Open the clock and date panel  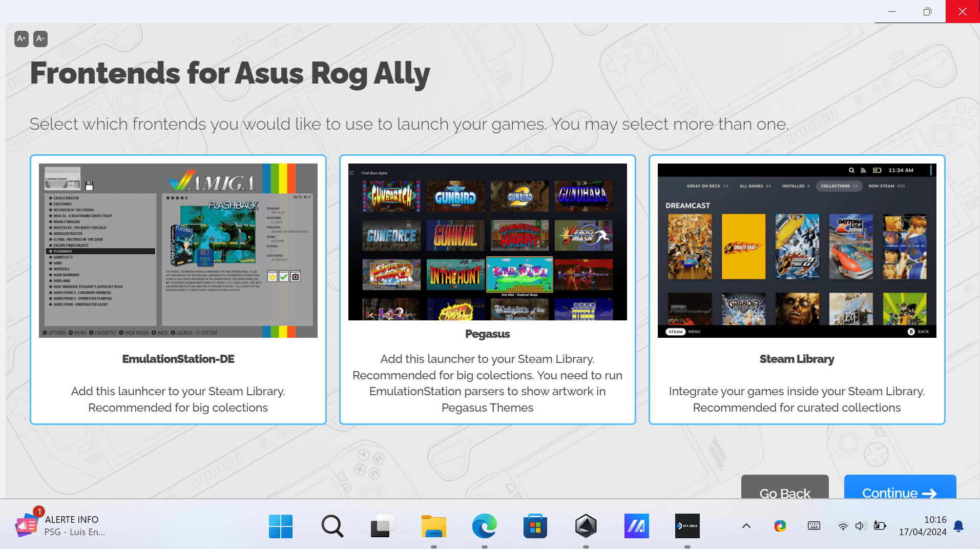tap(923, 526)
